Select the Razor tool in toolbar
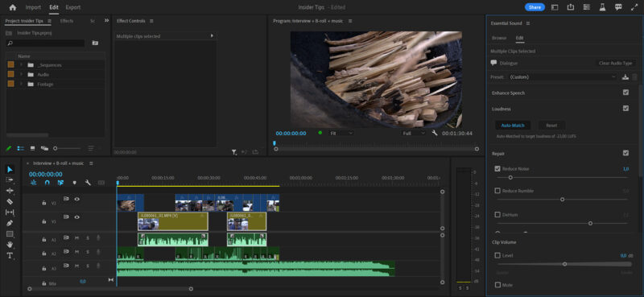Screen dimensions: 644x297 tap(10, 201)
